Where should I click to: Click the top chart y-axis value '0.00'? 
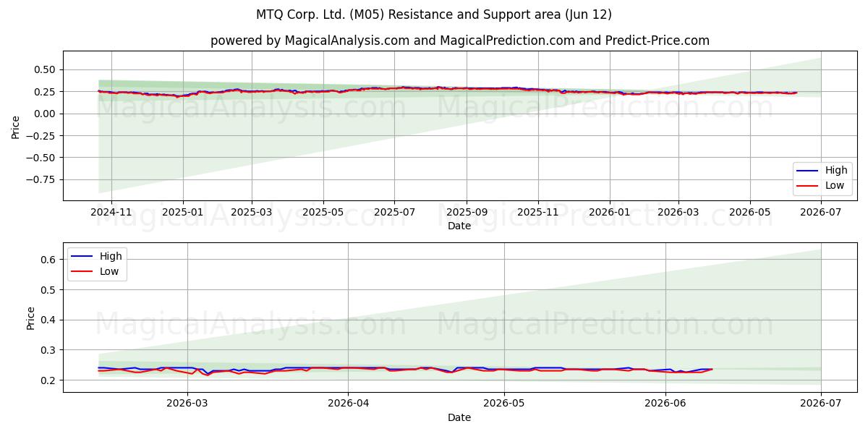click(45, 114)
